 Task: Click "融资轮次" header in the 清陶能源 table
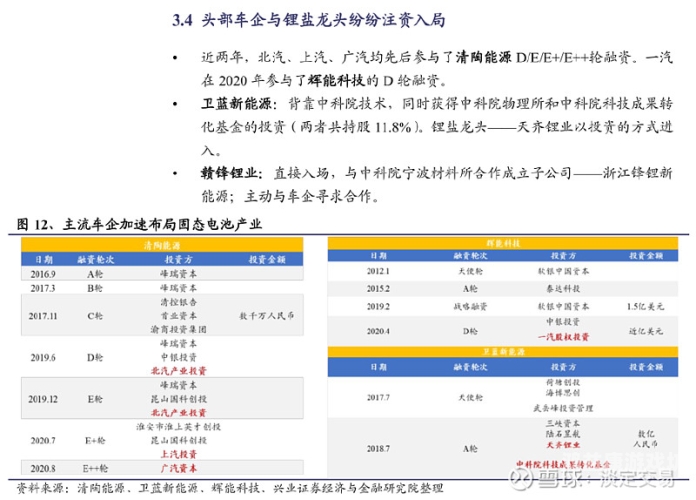(x=95, y=259)
